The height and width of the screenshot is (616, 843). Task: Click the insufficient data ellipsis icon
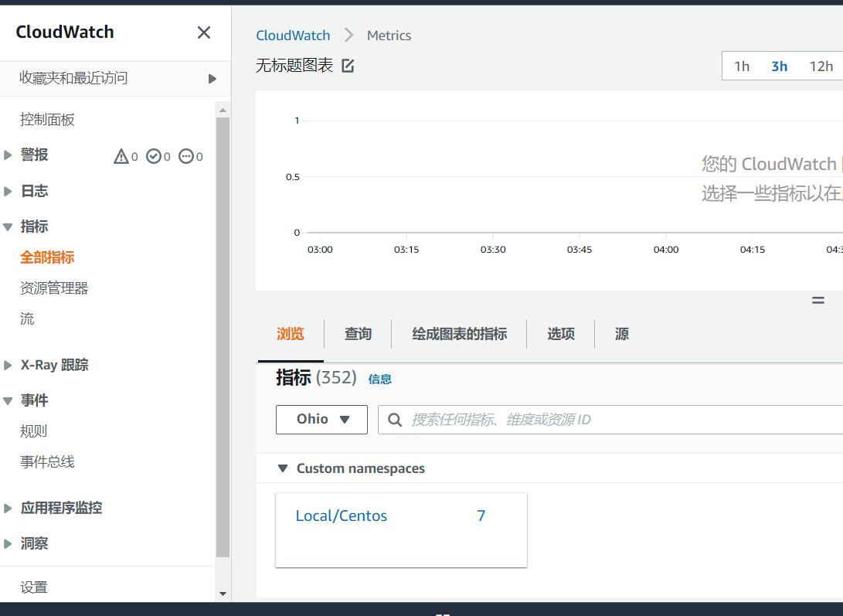(x=186, y=157)
